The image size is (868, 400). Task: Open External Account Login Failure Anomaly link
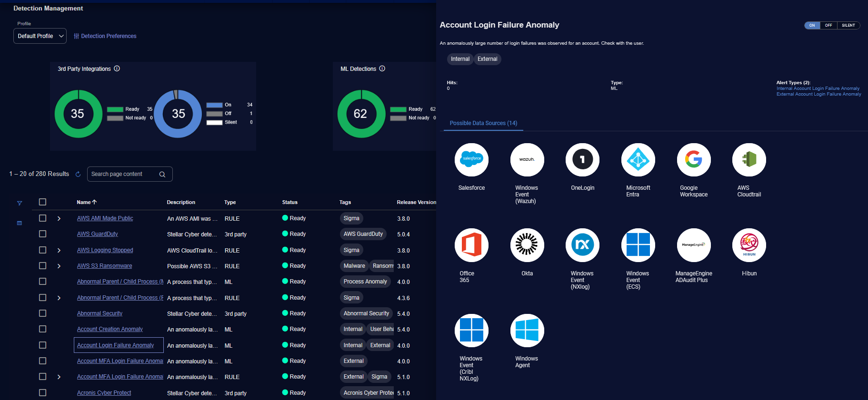[819, 94]
